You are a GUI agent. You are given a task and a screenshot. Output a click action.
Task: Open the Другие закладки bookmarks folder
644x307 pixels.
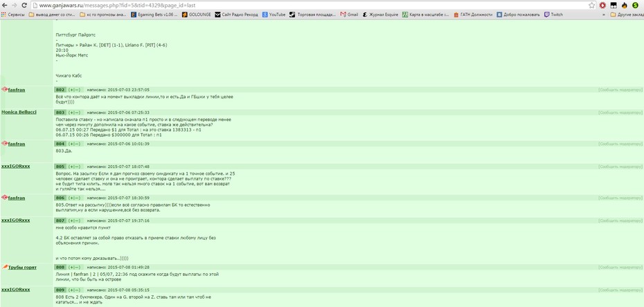627,15
